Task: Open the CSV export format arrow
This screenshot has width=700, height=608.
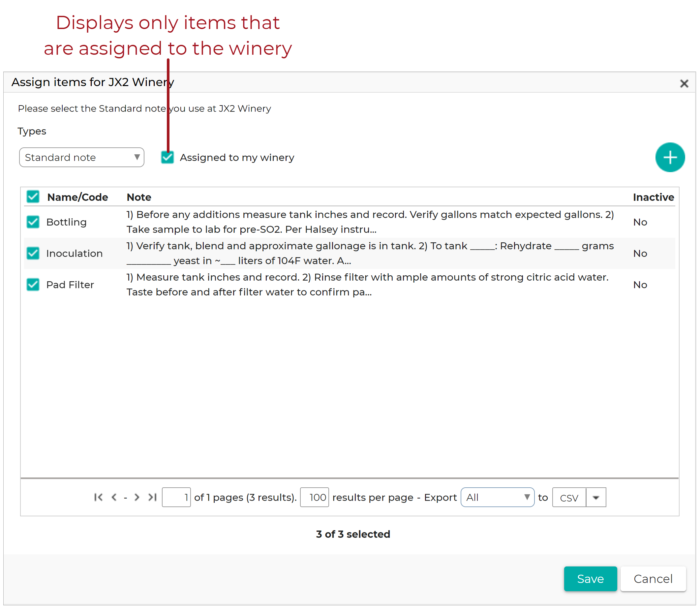Action: click(596, 498)
